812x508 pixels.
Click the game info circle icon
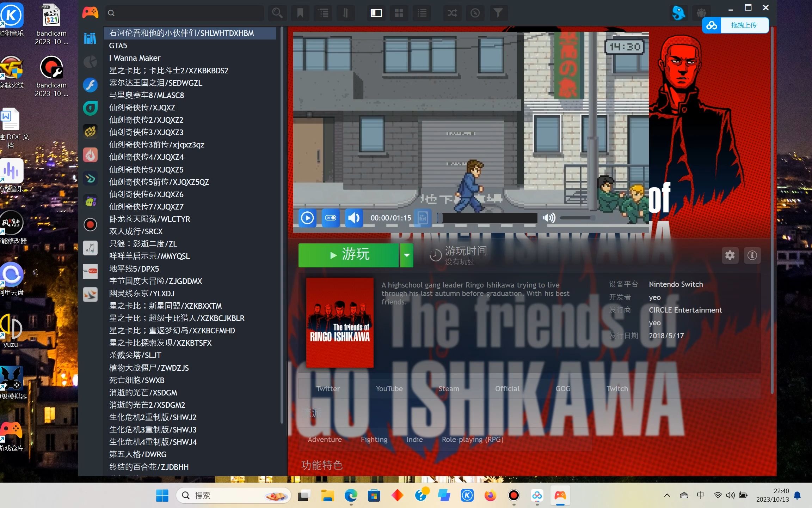[x=752, y=255]
